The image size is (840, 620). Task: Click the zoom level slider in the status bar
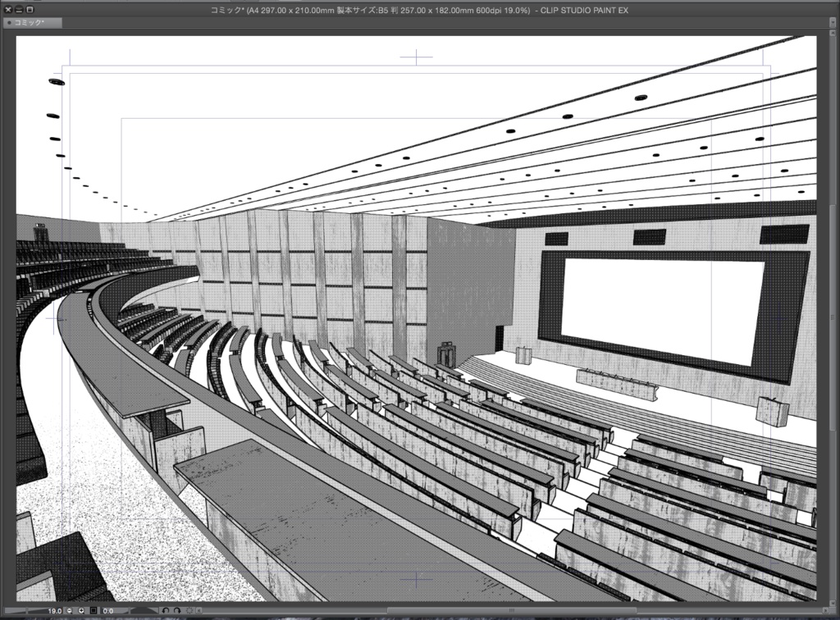pyautogui.click(x=27, y=611)
